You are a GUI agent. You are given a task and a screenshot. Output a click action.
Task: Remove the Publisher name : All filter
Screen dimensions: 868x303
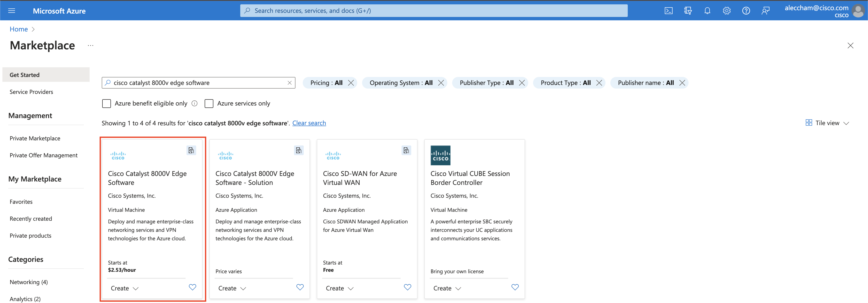682,83
